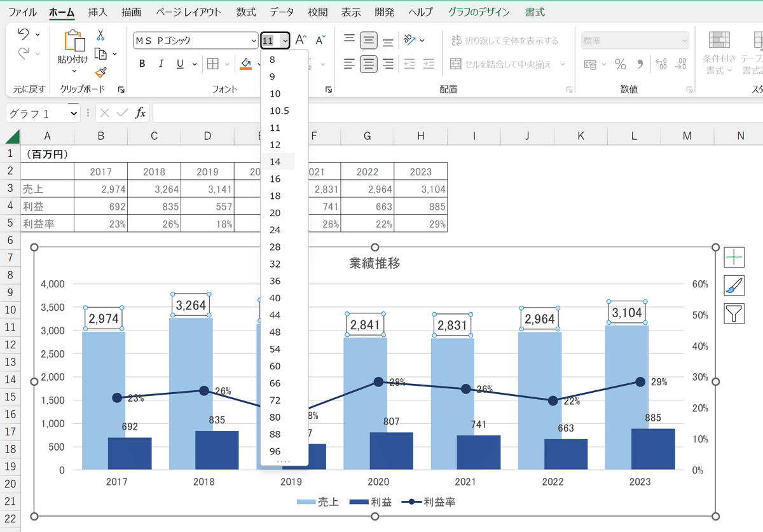This screenshot has width=763, height=532.
Task: Open chart styles paintbrush button
Action: (734, 285)
